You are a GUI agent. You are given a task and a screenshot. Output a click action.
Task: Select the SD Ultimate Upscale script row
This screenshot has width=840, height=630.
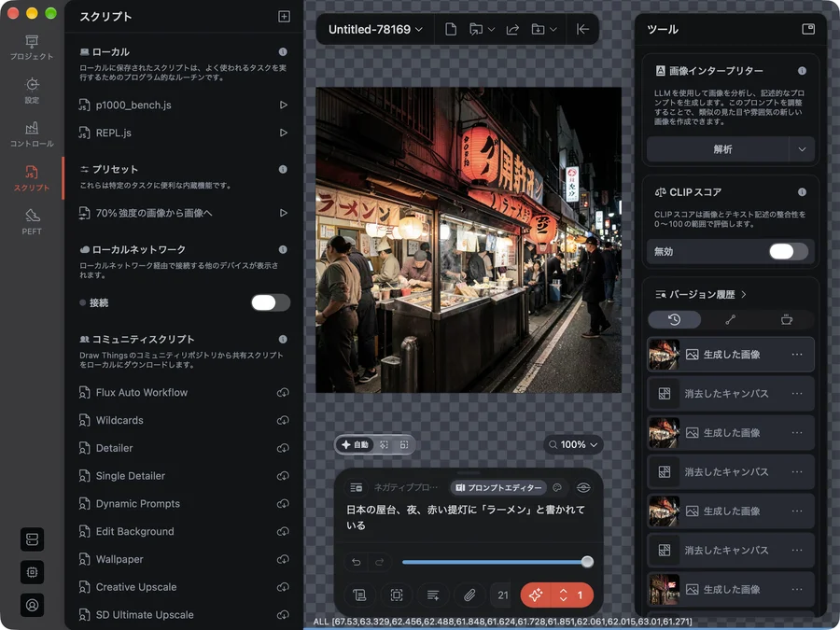coord(184,615)
